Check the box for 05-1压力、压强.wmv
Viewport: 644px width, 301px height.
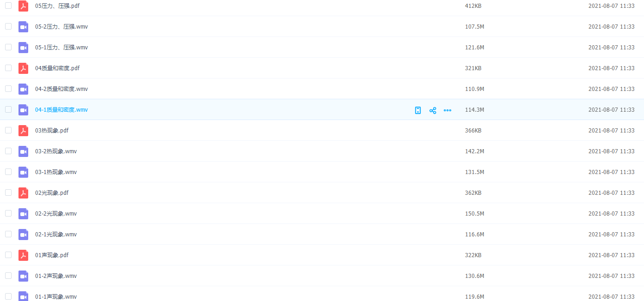coord(8,47)
